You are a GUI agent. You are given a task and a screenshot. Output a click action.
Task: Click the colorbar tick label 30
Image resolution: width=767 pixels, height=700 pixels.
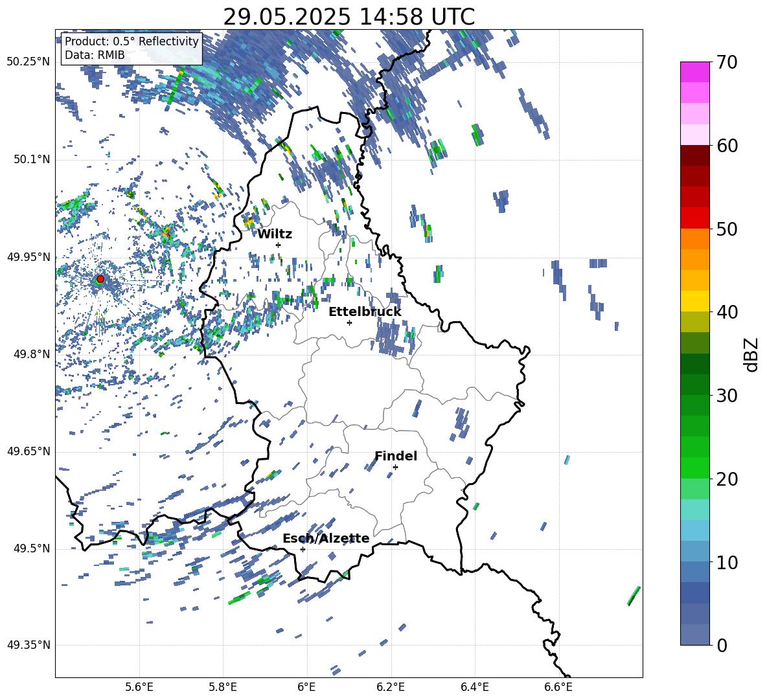(x=727, y=396)
